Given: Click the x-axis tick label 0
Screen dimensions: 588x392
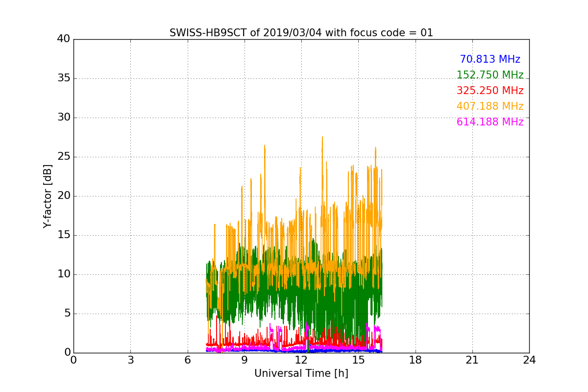Looking at the screenshot, I should pyautogui.click(x=73, y=360).
